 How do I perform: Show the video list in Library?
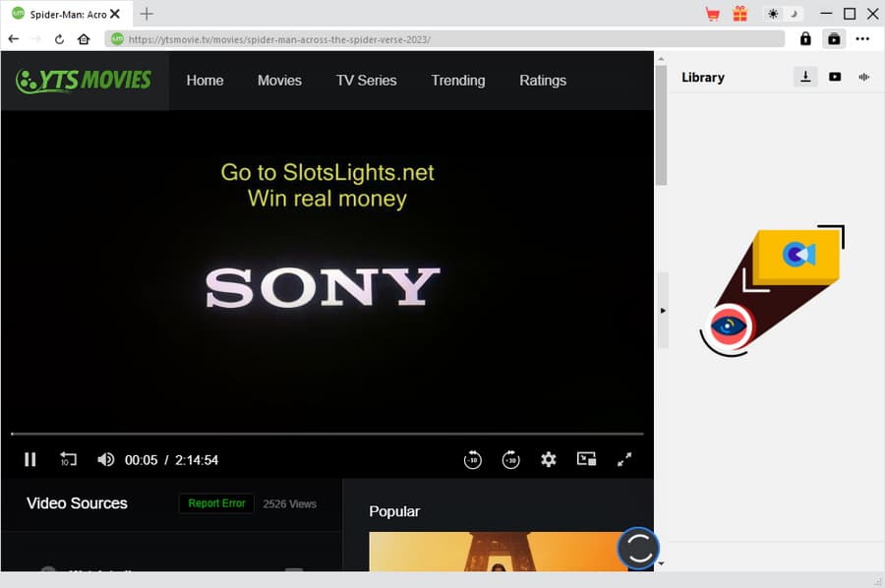835,77
